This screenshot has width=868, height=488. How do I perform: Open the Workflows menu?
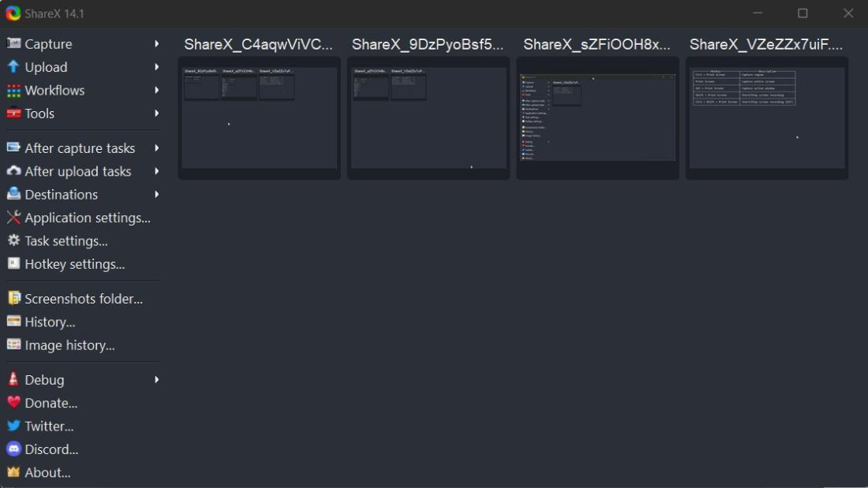pos(83,90)
